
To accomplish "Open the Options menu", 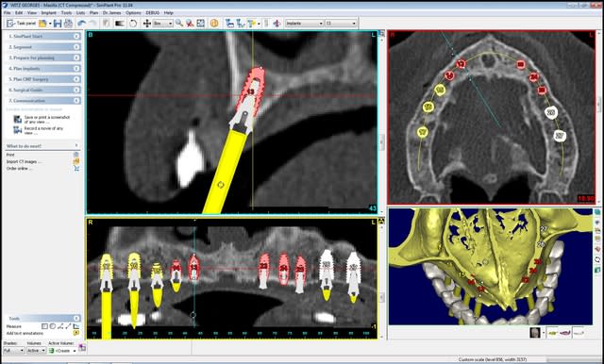I will point(133,12).
